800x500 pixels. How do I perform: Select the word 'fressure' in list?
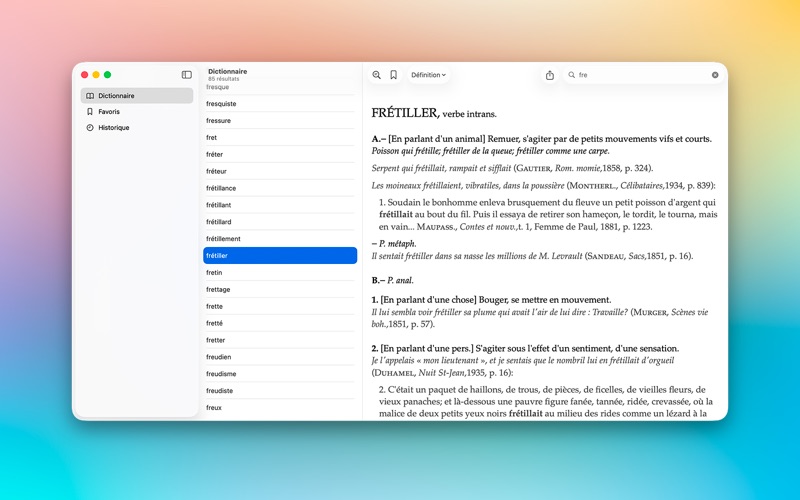tap(280, 120)
